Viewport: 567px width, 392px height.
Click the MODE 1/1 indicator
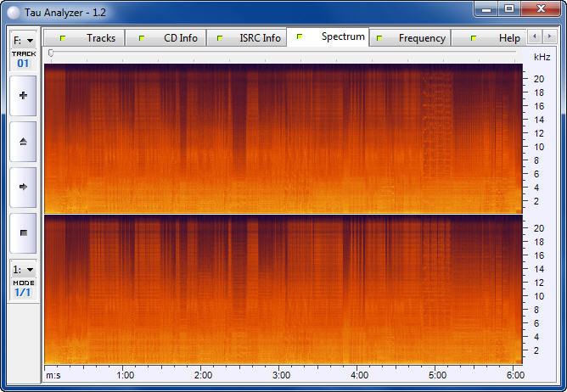(x=23, y=288)
